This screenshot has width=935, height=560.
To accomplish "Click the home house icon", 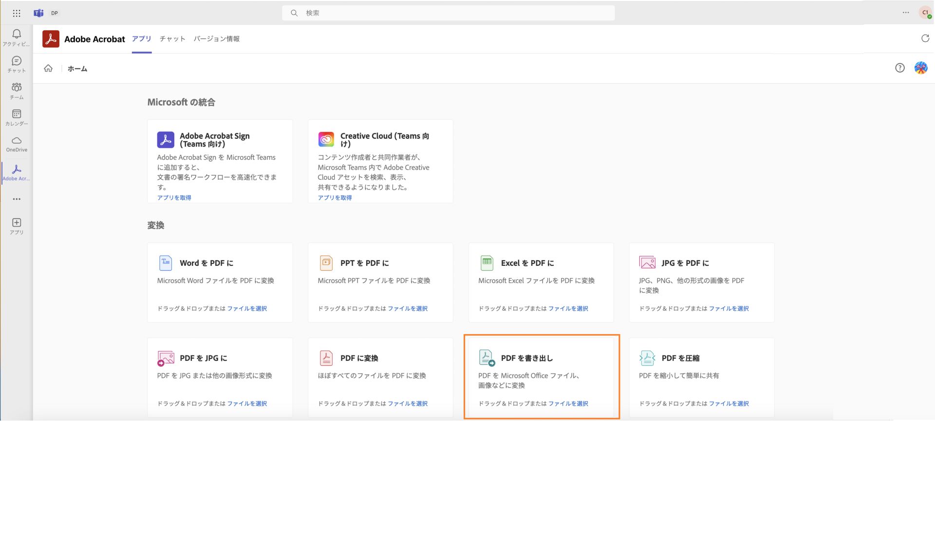I will (48, 68).
